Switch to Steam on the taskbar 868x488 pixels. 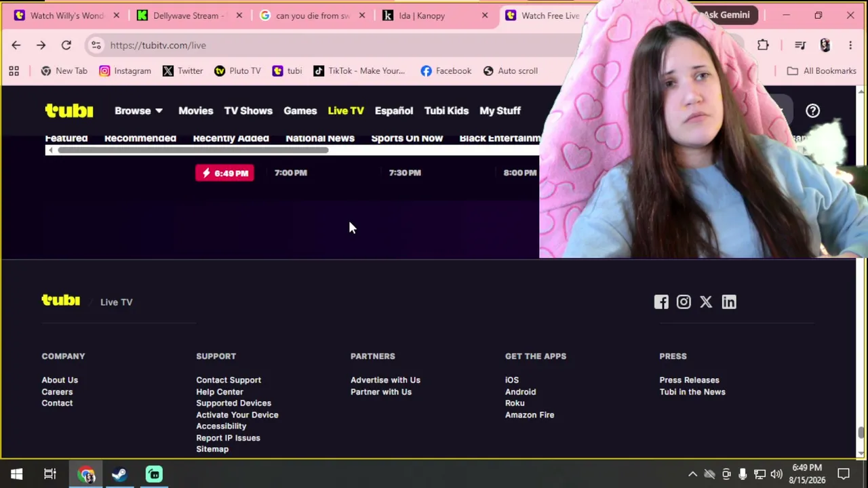[x=119, y=474]
